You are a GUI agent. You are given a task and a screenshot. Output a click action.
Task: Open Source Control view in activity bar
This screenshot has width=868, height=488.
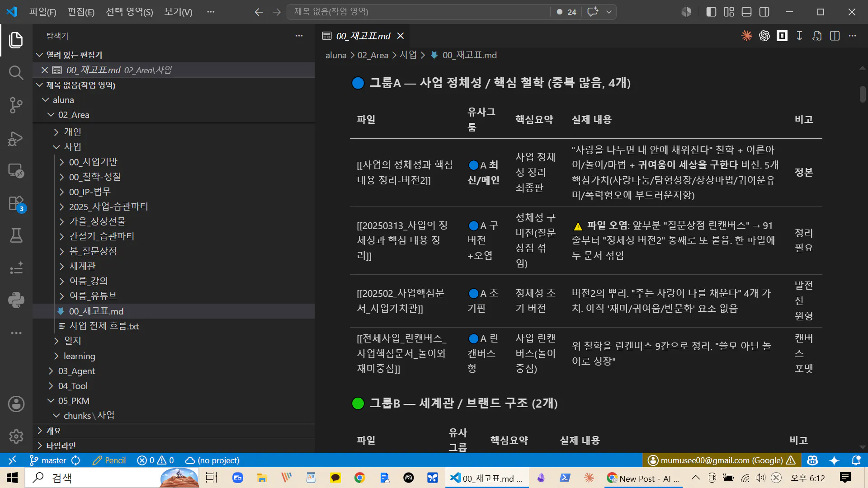pyautogui.click(x=16, y=105)
